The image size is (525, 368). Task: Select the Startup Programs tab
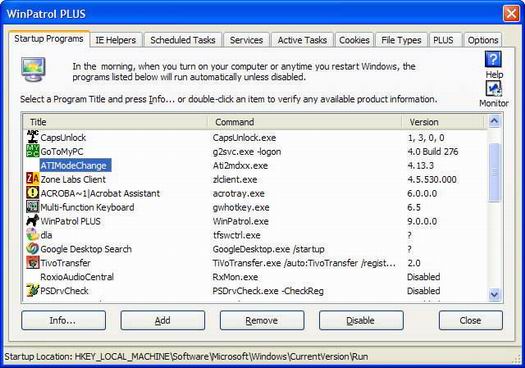click(49, 39)
